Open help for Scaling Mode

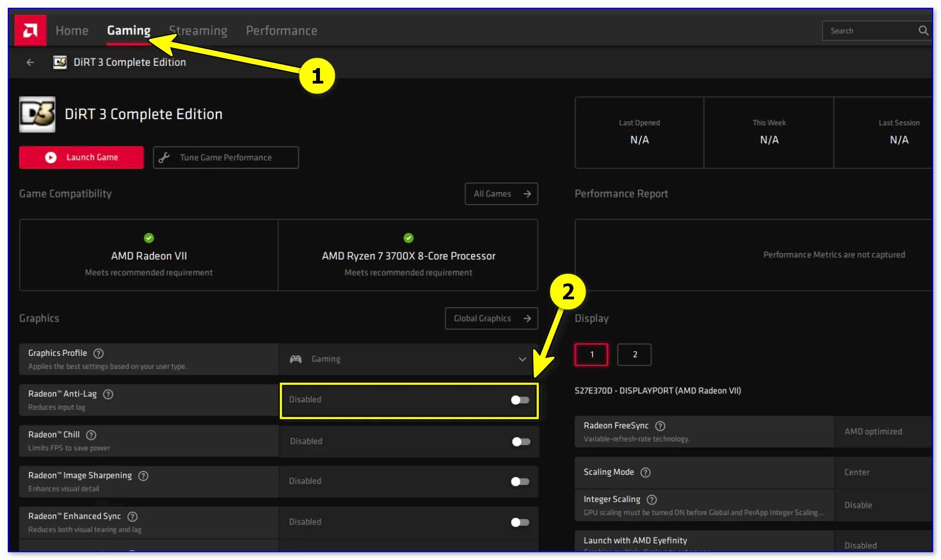point(645,473)
